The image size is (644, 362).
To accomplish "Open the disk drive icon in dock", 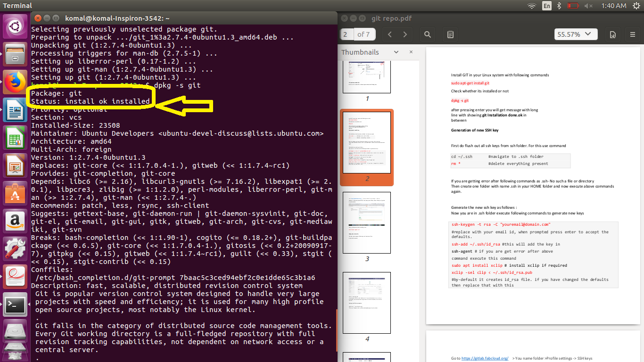I will pos(15,331).
